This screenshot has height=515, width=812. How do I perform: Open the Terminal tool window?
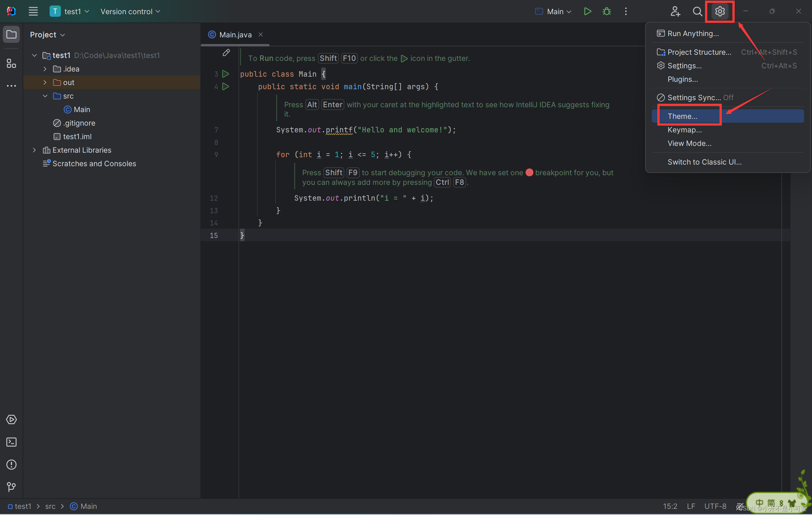(12, 442)
